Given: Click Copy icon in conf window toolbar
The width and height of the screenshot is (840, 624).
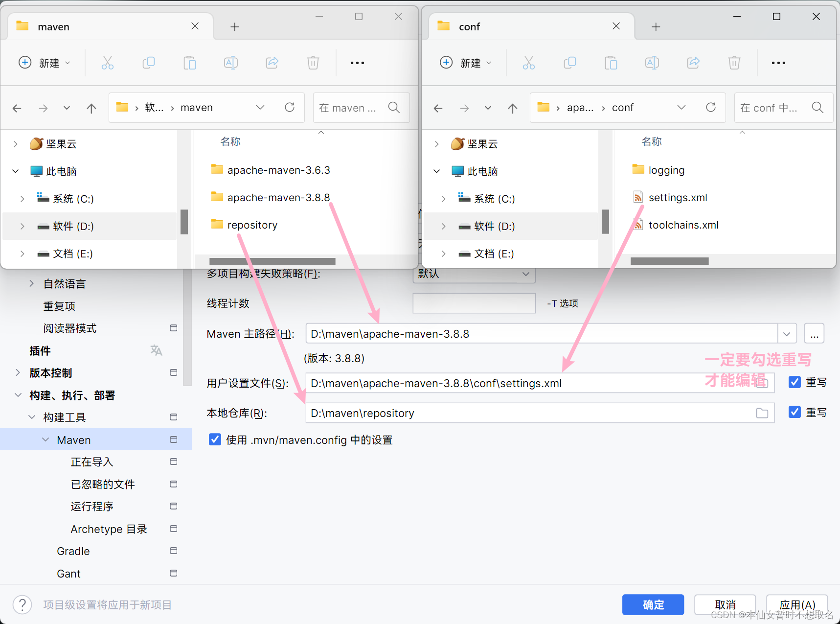Looking at the screenshot, I should pyautogui.click(x=570, y=63).
